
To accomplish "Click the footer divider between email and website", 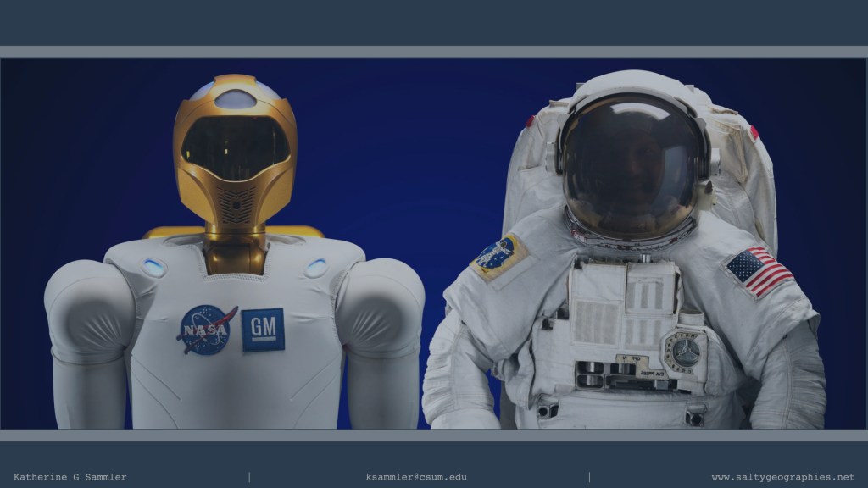I will coord(589,477).
